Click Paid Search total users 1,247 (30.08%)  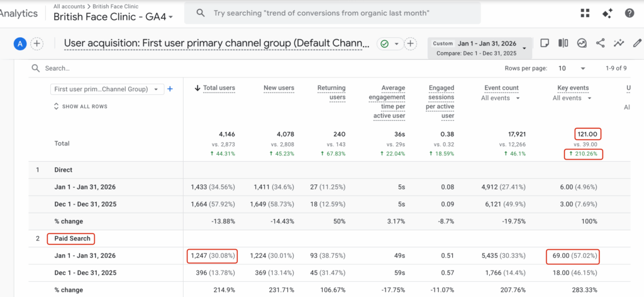click(x=213, y=255)
